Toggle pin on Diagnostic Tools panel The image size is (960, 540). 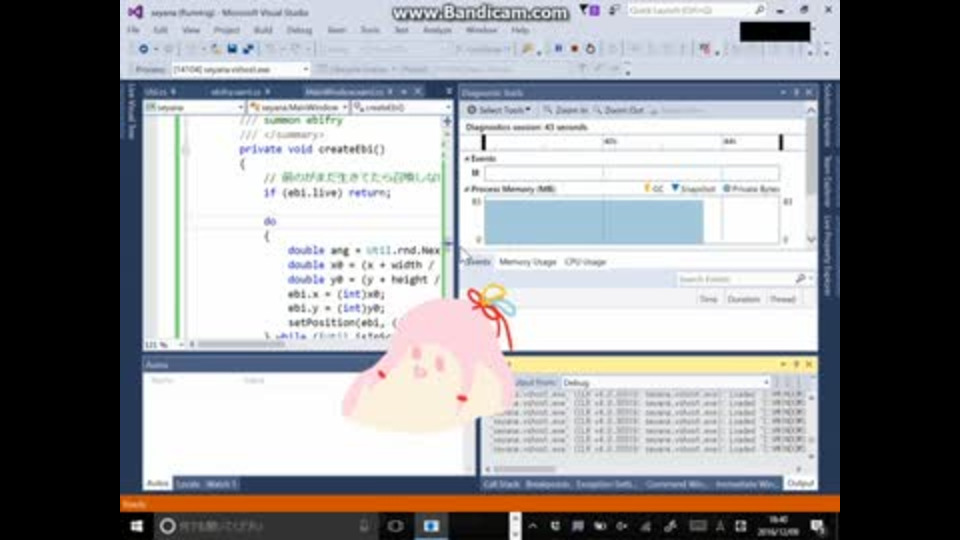click(796, 92)
